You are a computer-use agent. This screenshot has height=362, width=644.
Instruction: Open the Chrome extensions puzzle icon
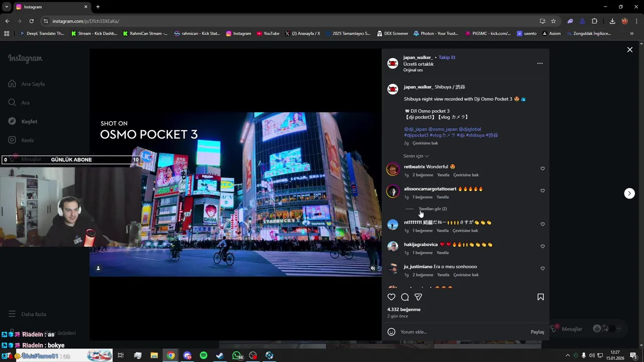click(x=595, y=21)
